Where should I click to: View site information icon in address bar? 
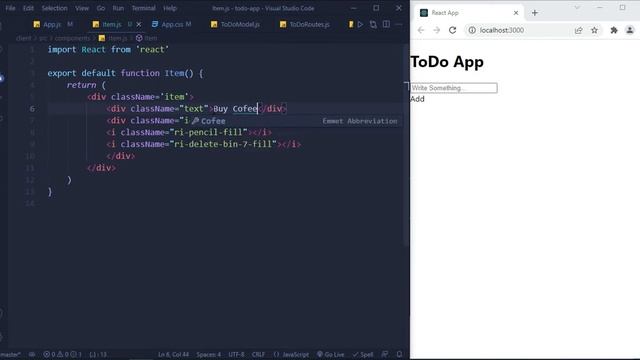click(472, 30)
